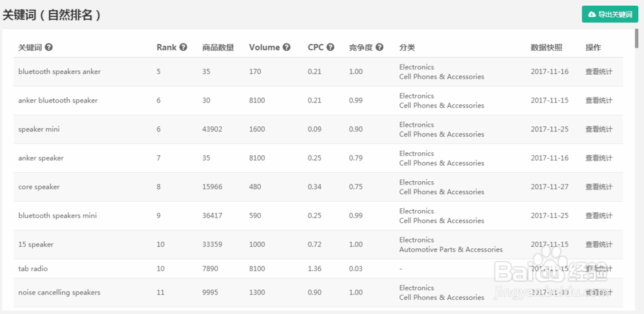This screenshot has height=314, width=644.
Task: Click the page vertical scrollbar handle
Action: (x=636, y=39)
